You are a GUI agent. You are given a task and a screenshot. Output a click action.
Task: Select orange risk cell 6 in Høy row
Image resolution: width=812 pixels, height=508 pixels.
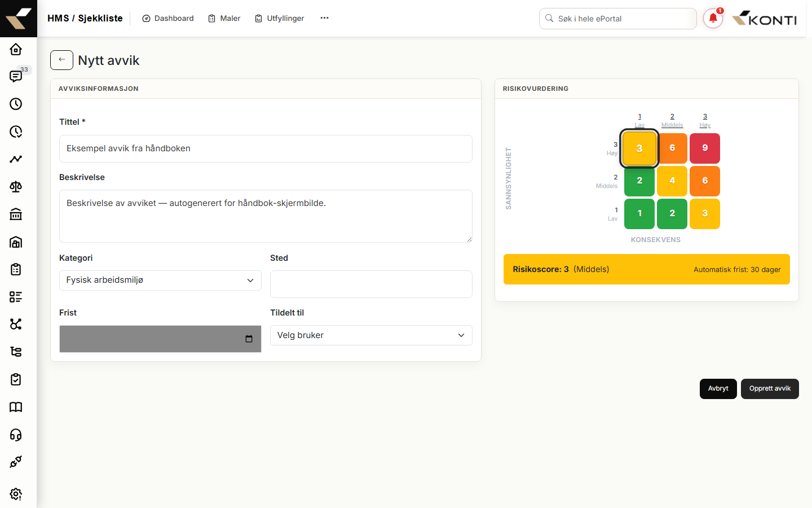[672, 148]
